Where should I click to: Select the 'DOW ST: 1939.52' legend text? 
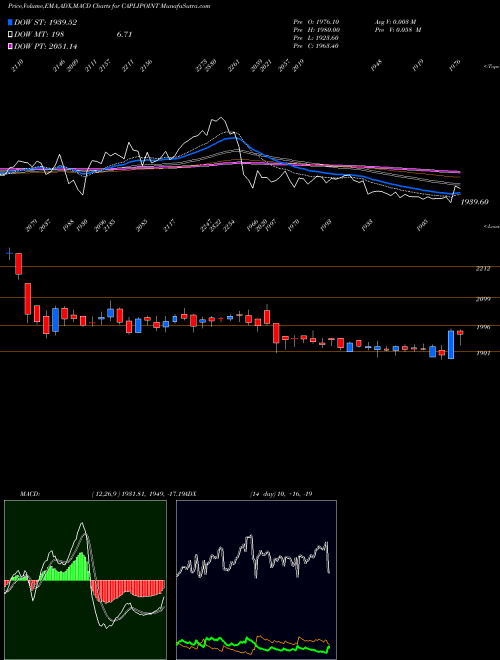46,22
